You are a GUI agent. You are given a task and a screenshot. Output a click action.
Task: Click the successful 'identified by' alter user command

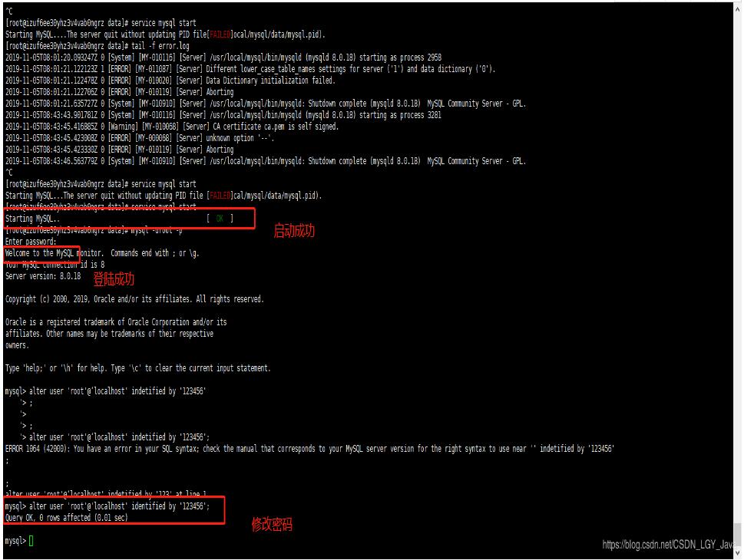[107, 506]
